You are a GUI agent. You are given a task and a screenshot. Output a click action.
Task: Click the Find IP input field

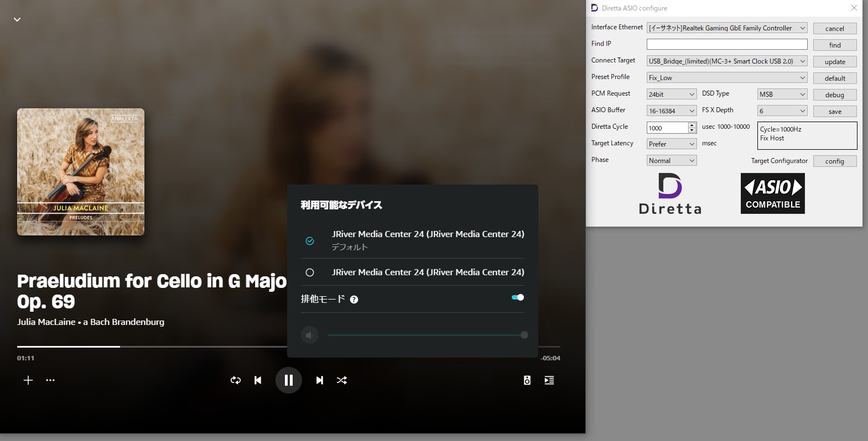point(727,44)
